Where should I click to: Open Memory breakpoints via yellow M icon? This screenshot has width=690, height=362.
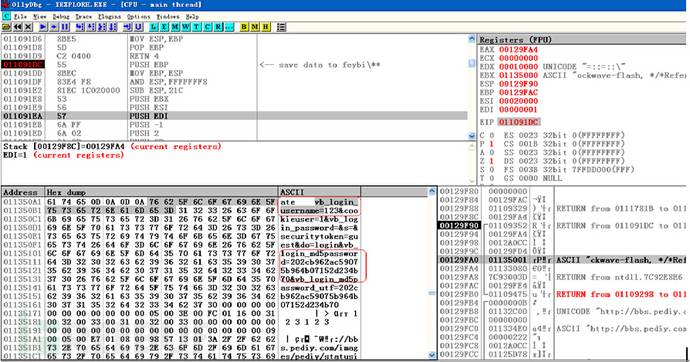point(255,27)
